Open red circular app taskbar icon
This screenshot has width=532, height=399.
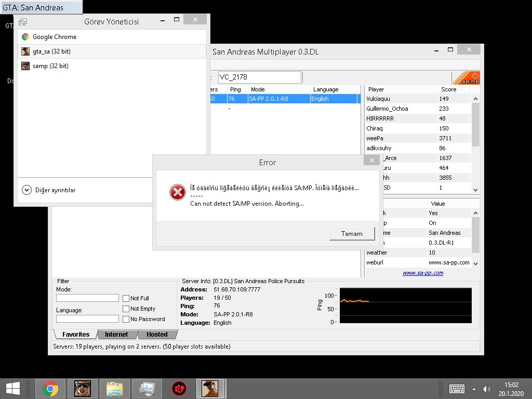click(x=179, y=389)
